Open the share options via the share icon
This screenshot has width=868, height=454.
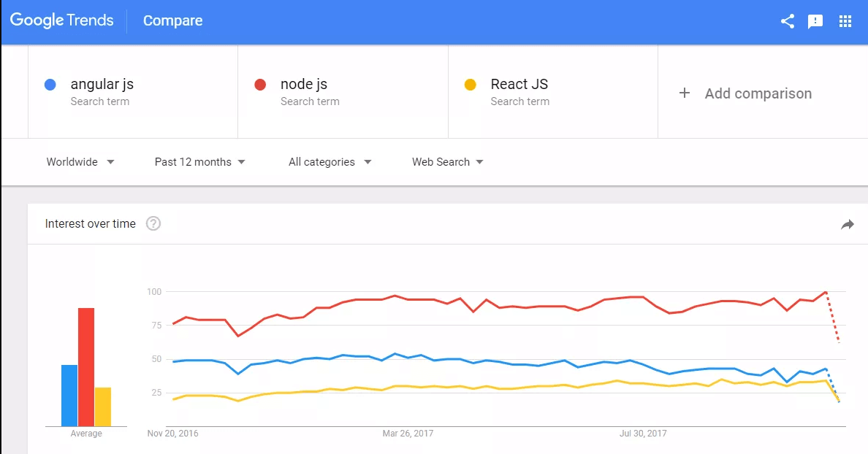[x=787, y=21]
